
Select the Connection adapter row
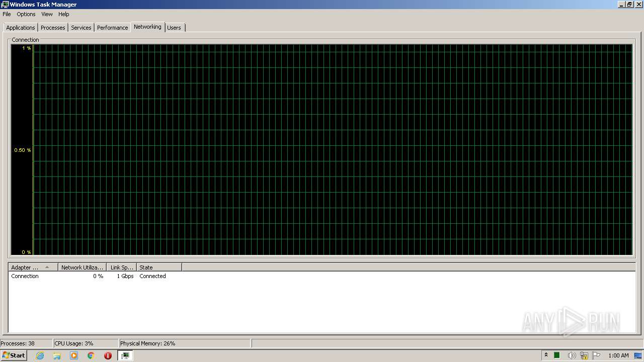[x=321, y=276]
